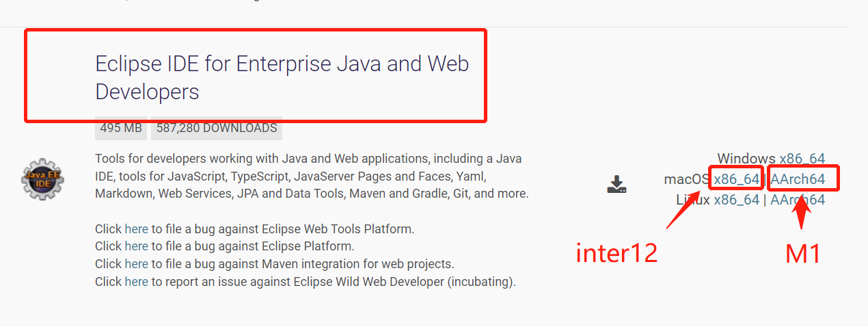This screenshot has height=327, width=868.
Task: Click the download tray icon
Action: tap(616, 184)
